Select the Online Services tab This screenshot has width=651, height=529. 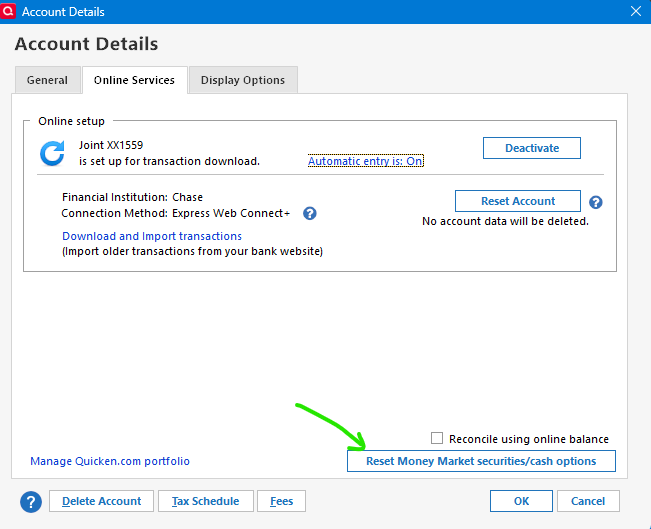[135, 80]
